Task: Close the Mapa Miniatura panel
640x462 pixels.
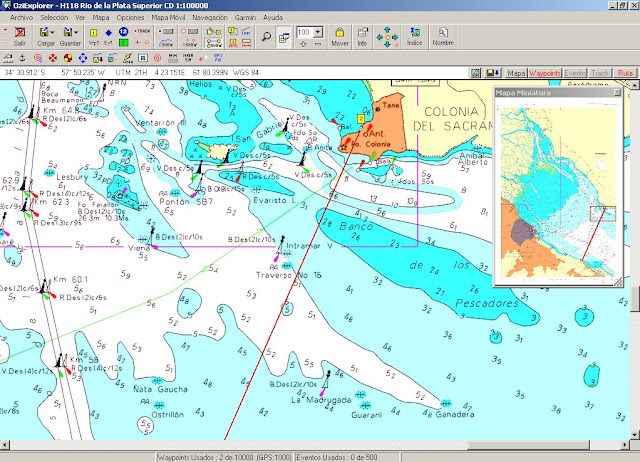Action: tap(618, 93)
